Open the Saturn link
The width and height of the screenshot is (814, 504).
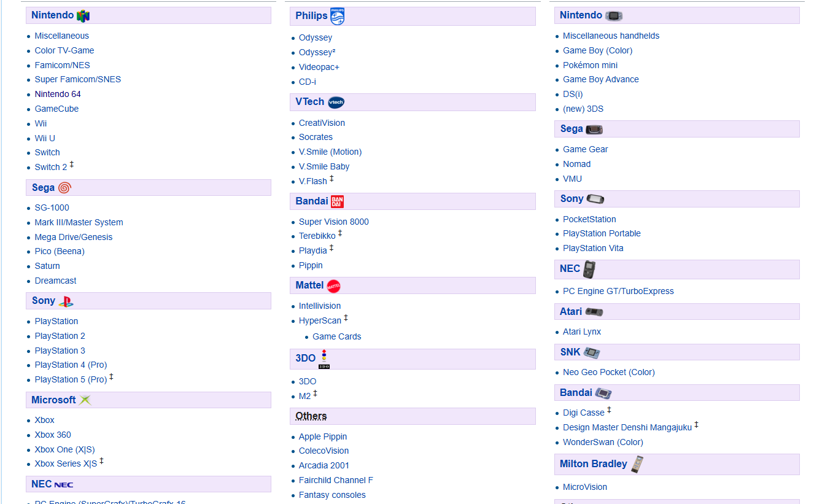click(x=47, y=266)
